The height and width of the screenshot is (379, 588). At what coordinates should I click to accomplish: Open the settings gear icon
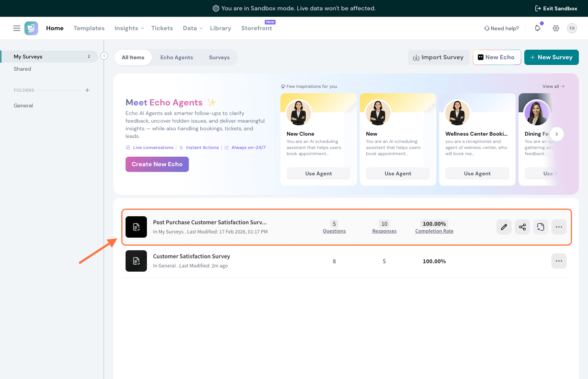point(556,28)
